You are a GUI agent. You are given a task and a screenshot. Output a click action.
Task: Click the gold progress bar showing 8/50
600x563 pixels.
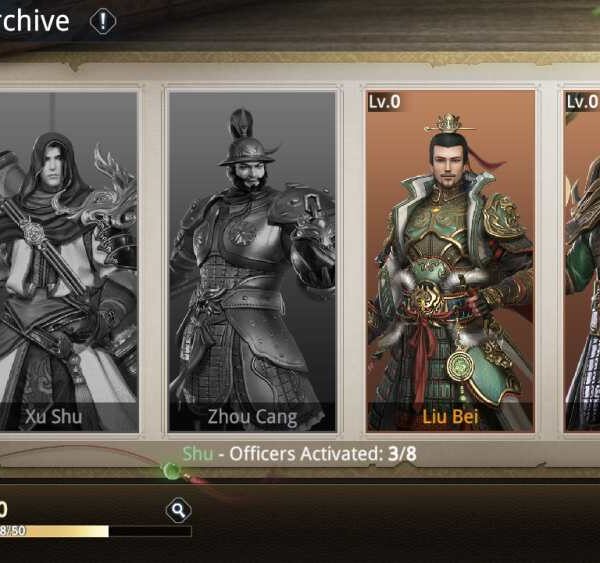(96, 531)
